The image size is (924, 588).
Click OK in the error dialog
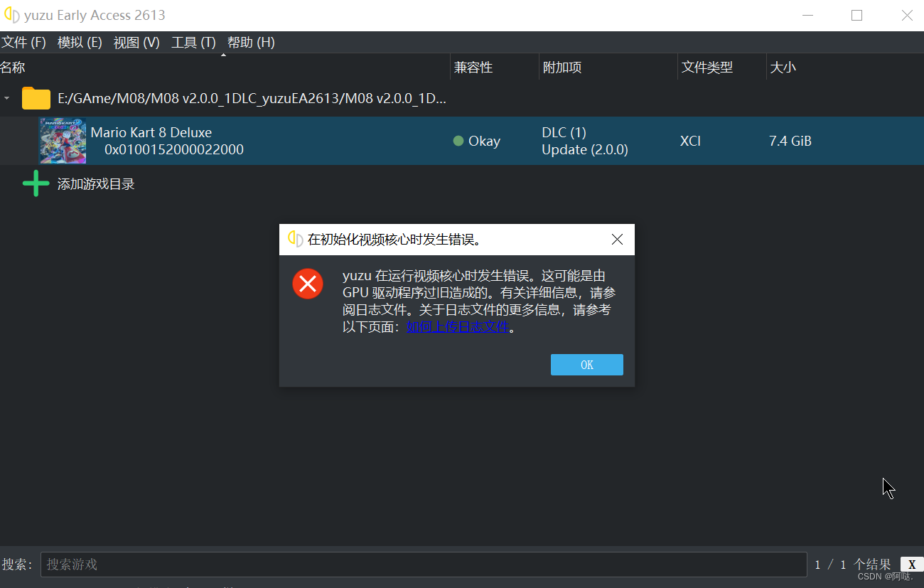[587, 365]
